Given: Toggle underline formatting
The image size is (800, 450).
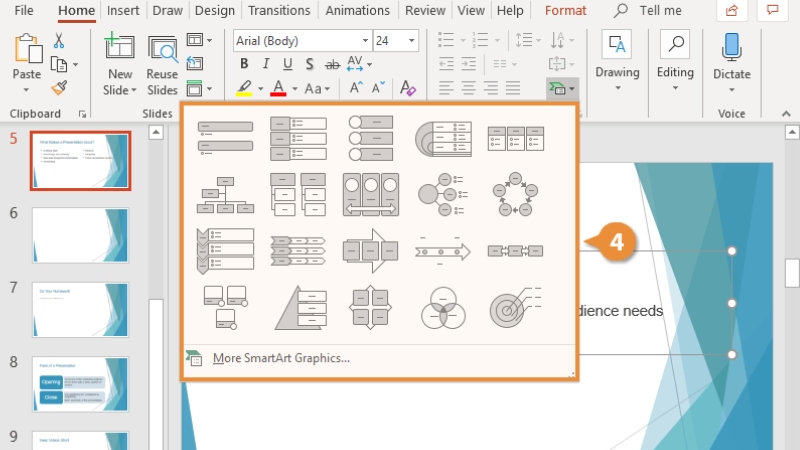Looking at the screenshot, I should pyautogui.click(x=288, y=64).
